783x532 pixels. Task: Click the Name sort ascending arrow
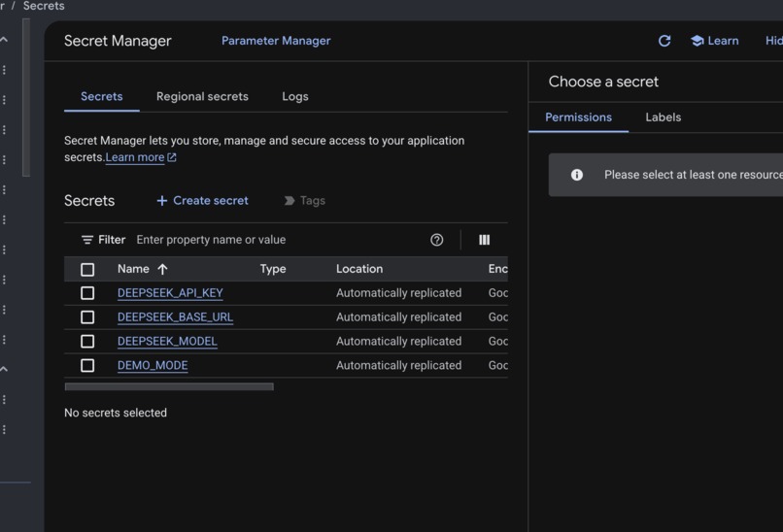[x=162, y=270]
